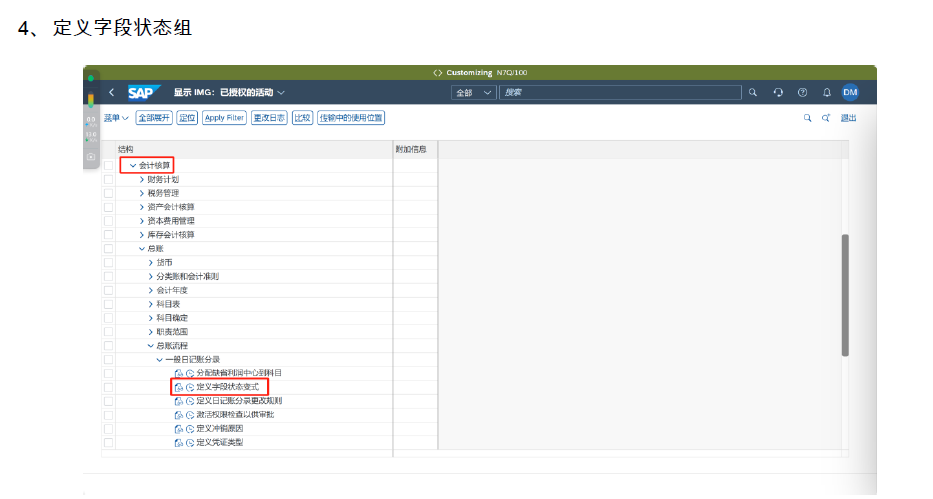The width and height of the screenshot is (933, 499).
Task: Run activity icon for 定义冲销原因
Action: [189, 428]
